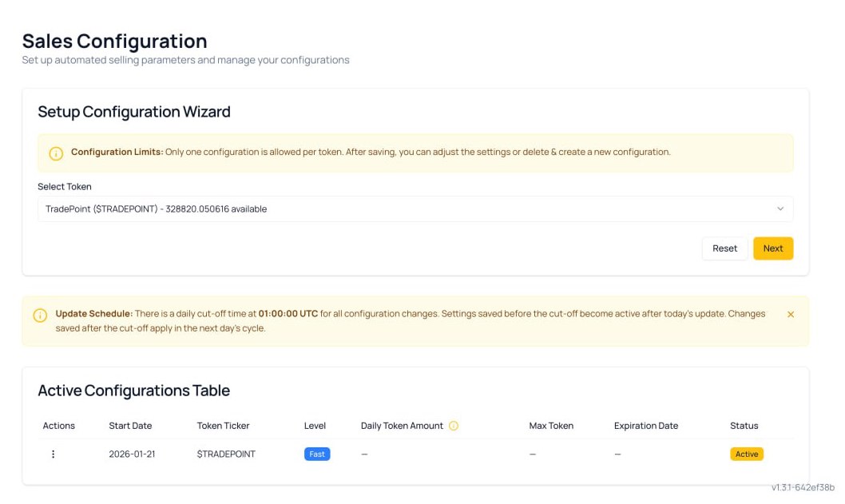Open the Select Token dropdown
This screenshot has height=504, width=845.
click(x=415, y=208)
